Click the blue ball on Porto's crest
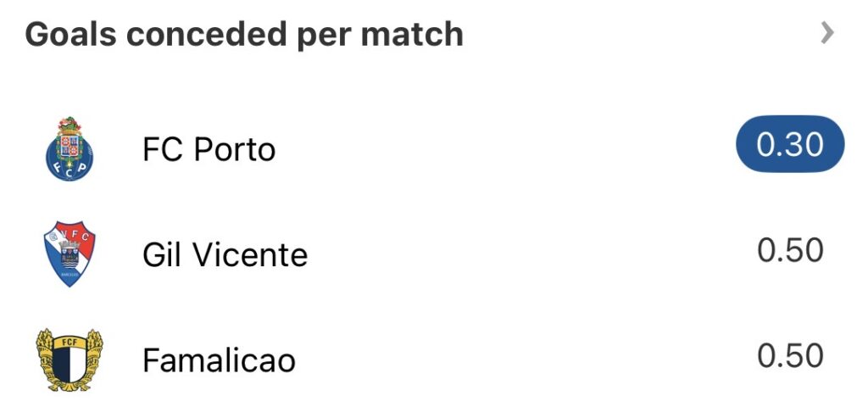 click(x=70, y=161)
